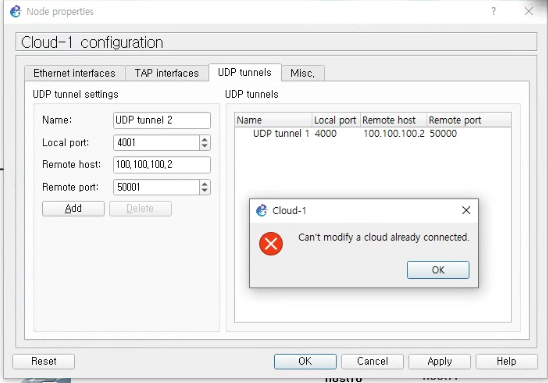Click the red error icon in Cloud-1 dialog
Image resolution: width=548 pixels, height=383 pixels.
tap(271, 244)
